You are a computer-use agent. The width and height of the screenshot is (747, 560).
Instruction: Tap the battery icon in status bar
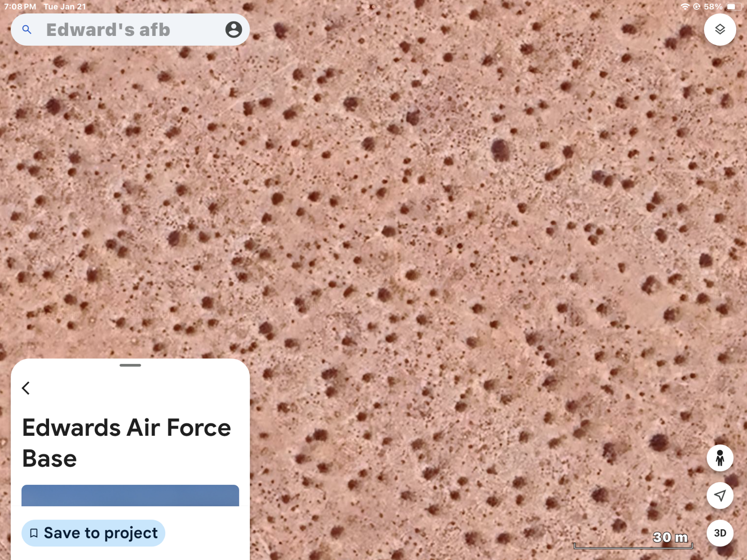pos(733,7)
